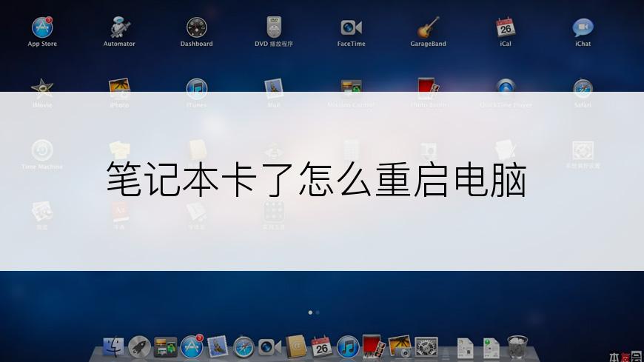Open Dashboard in the Launchpad grid

pyautogui.click(x=196, y=28)
